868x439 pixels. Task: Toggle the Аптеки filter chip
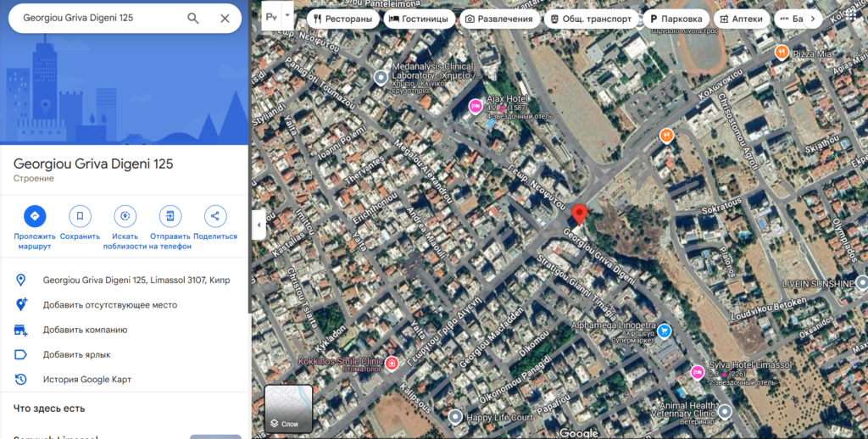click(741, 19)
